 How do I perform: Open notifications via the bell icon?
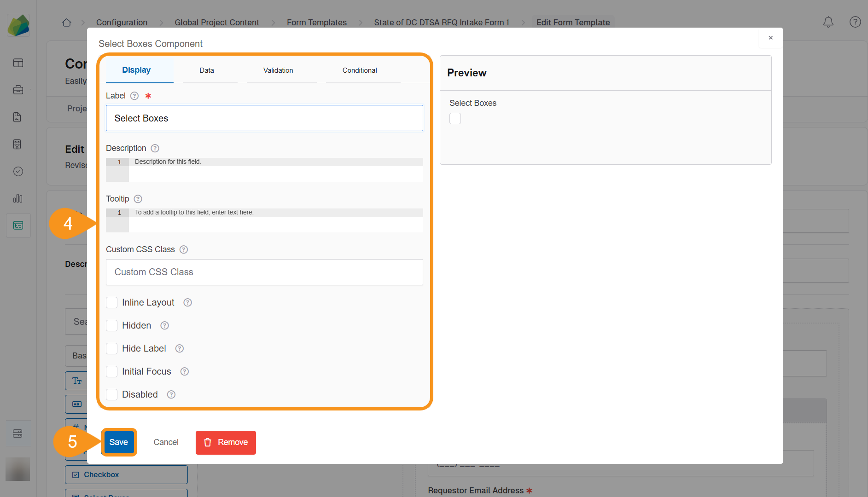coord(828,22)
